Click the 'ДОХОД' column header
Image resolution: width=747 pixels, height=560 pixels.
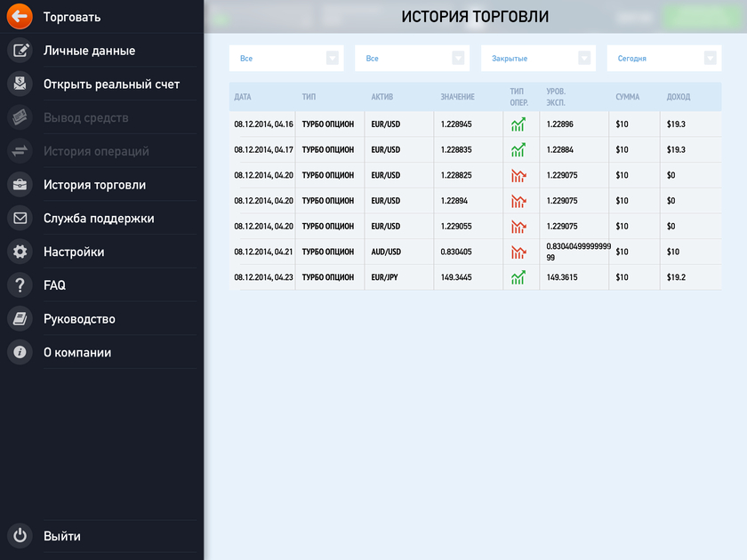(679, 97)
